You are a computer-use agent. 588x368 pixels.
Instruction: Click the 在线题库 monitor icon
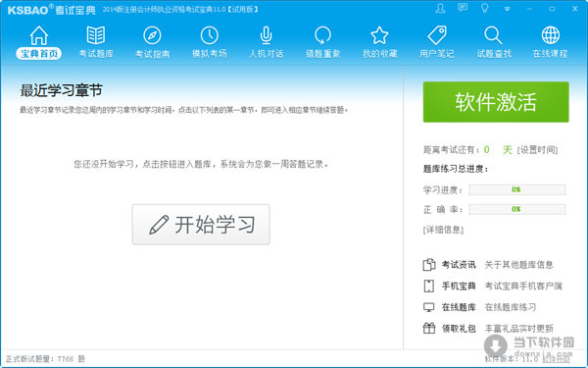[x=429, y=307]
